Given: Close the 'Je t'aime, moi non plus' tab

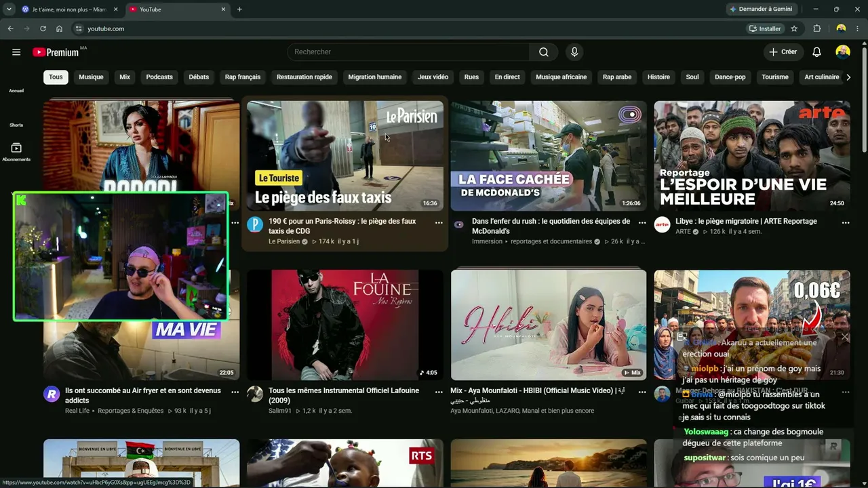Looking at the screenshot, I should pyautogui.click(x=115, y=9).
